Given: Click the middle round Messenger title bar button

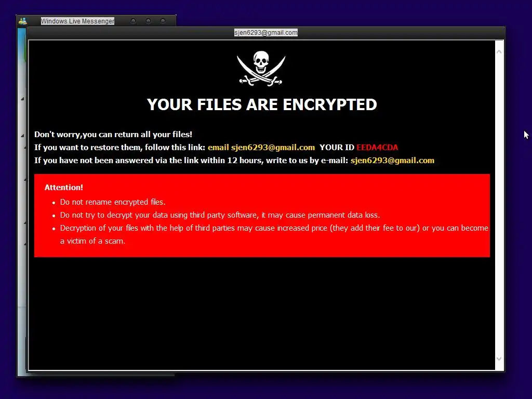Looking at the screenshot, I should [148, 21].
